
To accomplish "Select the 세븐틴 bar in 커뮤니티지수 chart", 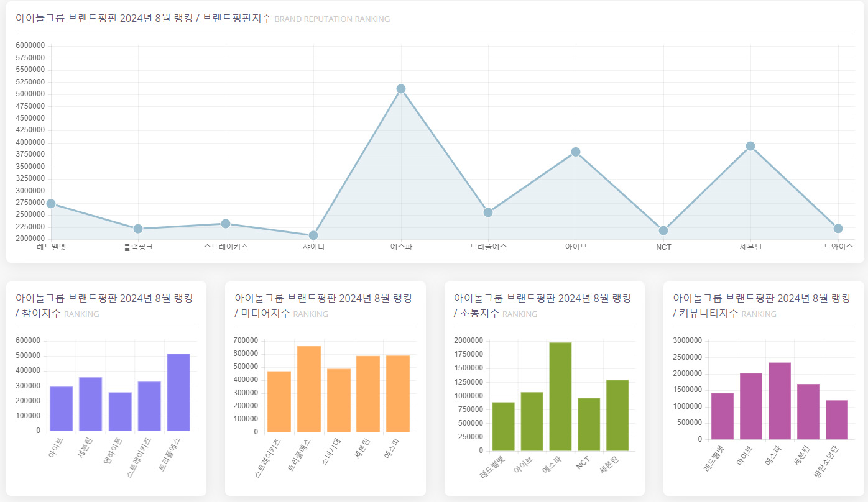I will pos(808,412).
